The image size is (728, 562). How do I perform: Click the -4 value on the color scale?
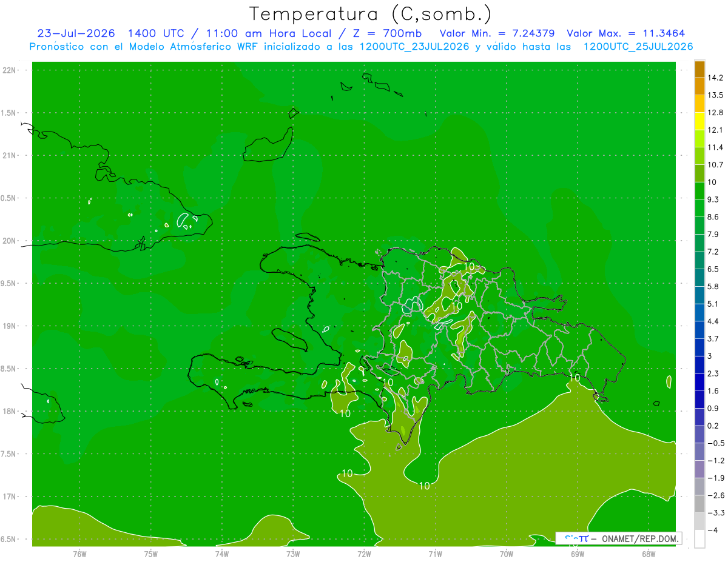713,530
